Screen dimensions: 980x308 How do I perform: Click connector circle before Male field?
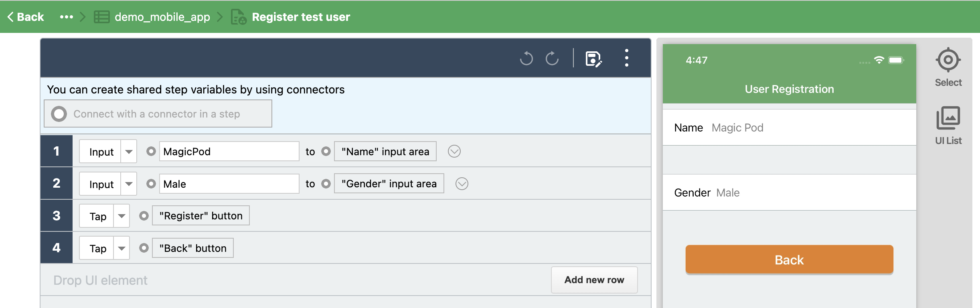point(151,184)
